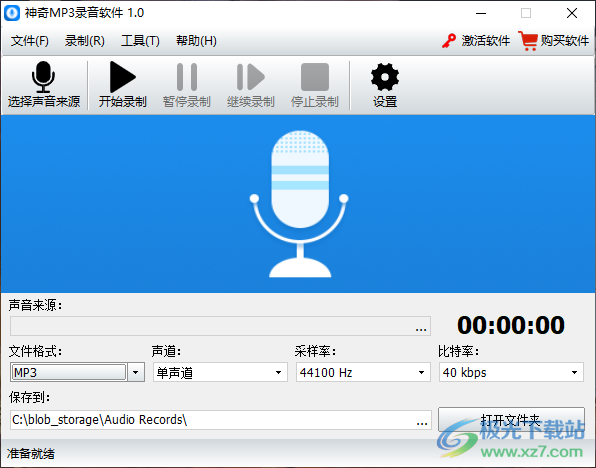The width and height of the screenshot is (596, 468).
Task: Click the 采样率 label
Action: 315,351
